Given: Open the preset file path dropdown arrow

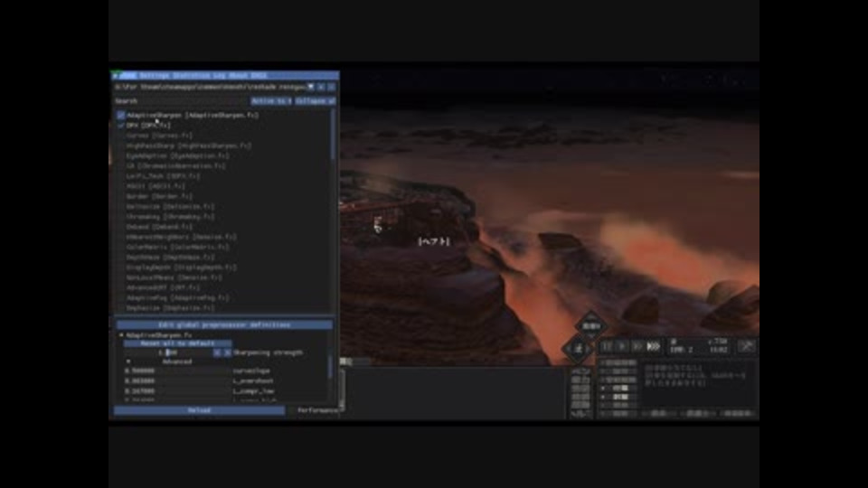Looking at the screenshot, I should (x=311, y=87).
